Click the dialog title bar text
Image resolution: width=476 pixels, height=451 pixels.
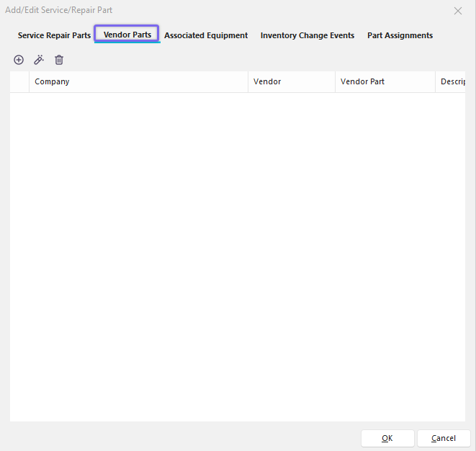pyautogui.click(x=59, y=11)
